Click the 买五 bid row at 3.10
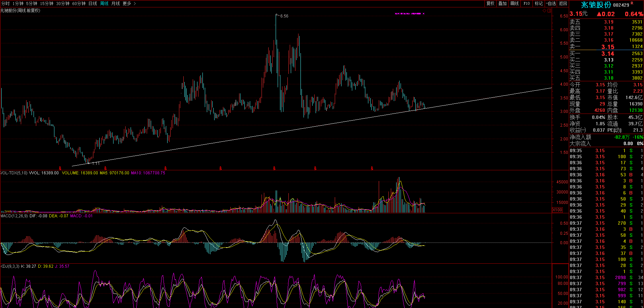 [x=606, y=78]
